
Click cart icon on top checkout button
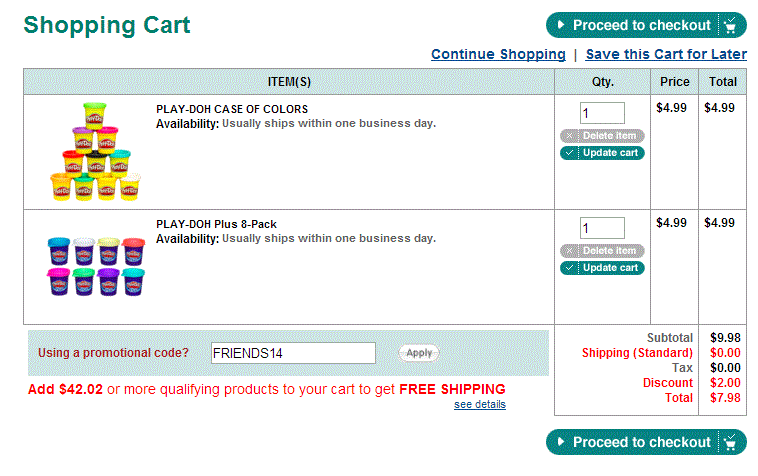point(733,26)
